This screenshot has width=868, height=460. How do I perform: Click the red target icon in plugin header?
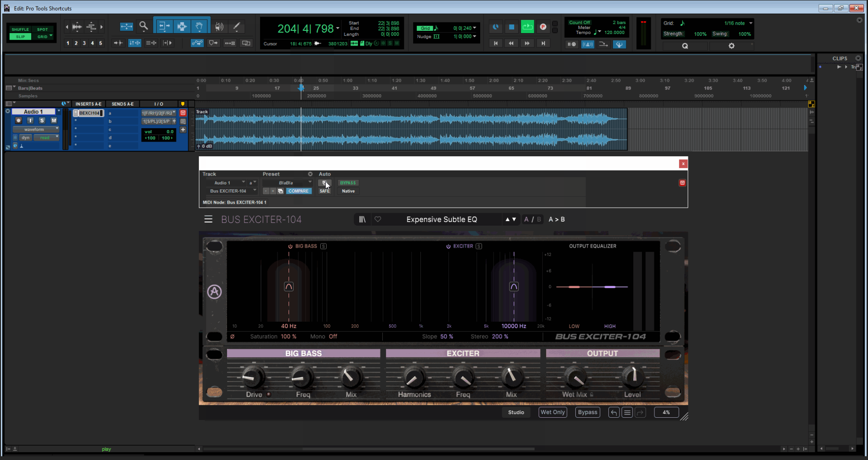[682, 183]
